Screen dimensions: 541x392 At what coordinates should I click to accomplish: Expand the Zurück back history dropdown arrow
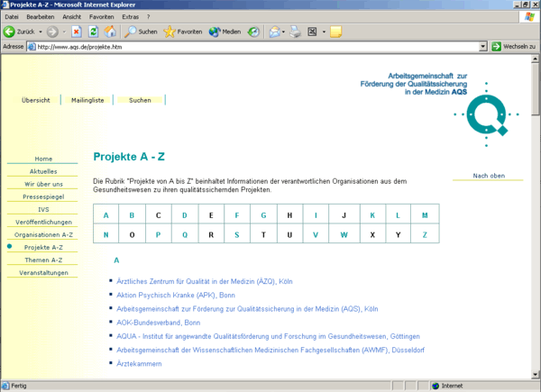pos(41,32)
